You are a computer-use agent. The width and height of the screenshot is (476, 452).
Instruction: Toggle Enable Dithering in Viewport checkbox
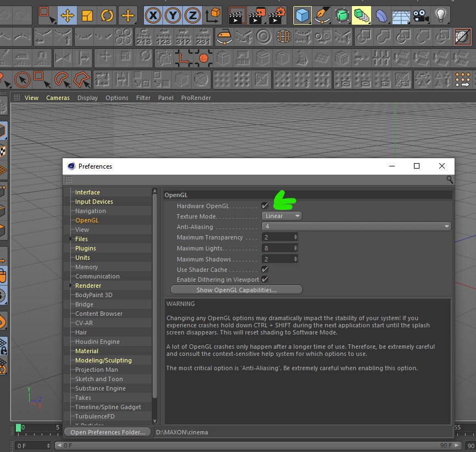265,280
